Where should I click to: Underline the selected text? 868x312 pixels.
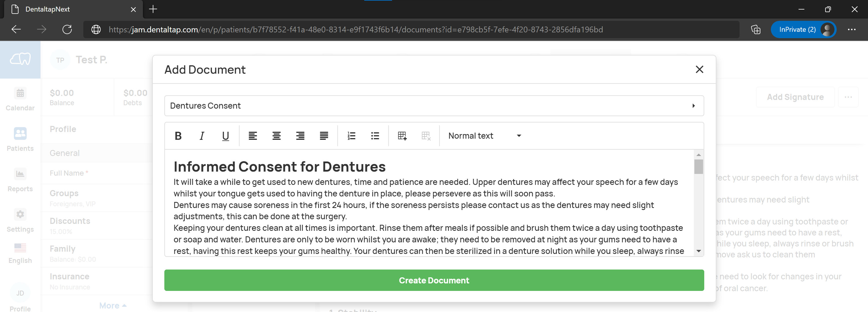225,136
